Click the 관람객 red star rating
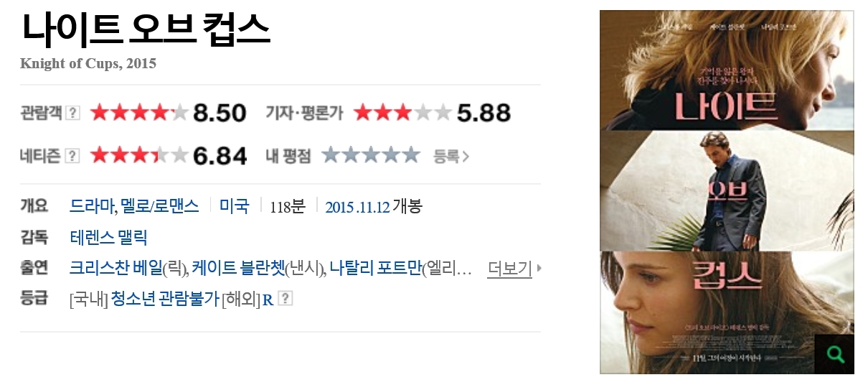 (x=139, y=113)
